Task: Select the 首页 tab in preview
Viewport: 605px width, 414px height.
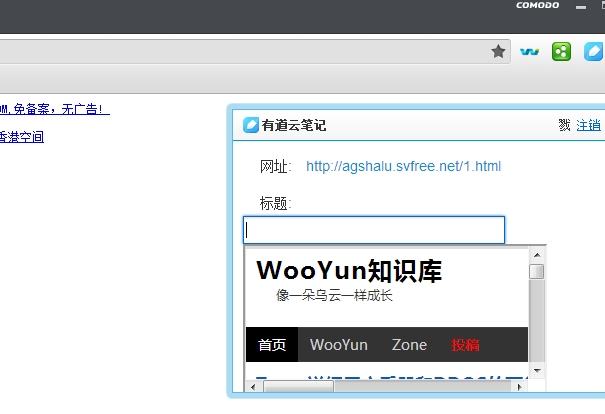Action: click(x=272, y=345)
